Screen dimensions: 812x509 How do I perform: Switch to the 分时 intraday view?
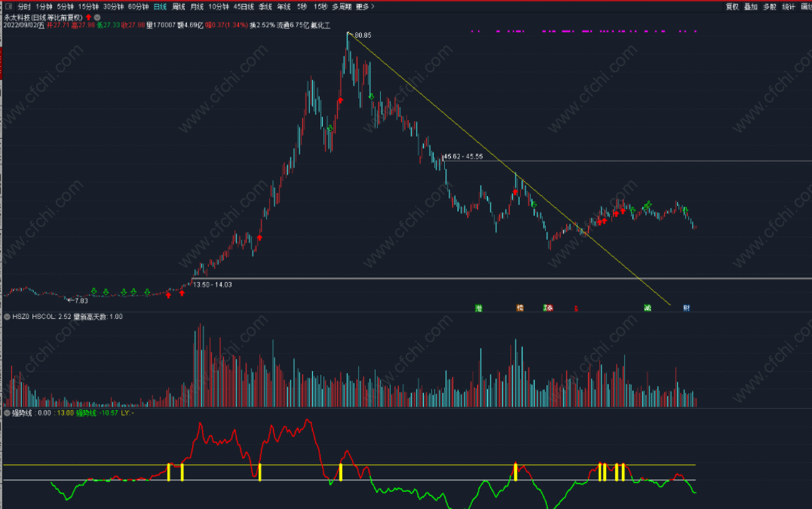[24, 7]
